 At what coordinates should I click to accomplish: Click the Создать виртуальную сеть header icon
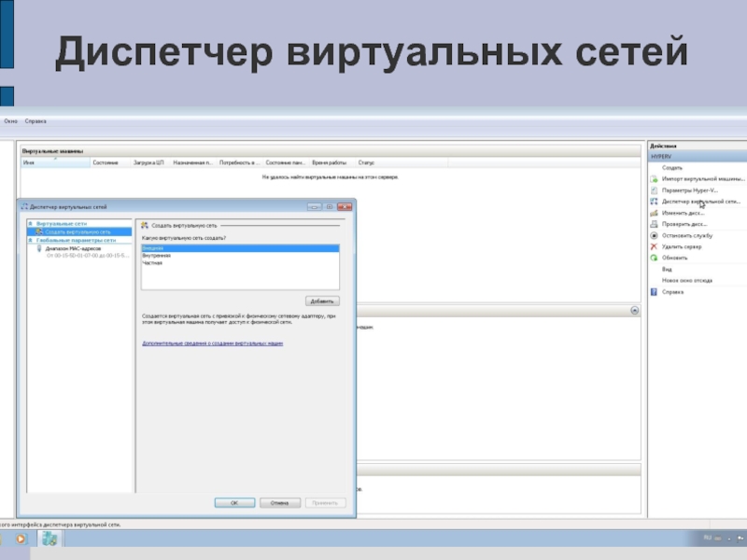pyautogui.click(x=145, y=225)
